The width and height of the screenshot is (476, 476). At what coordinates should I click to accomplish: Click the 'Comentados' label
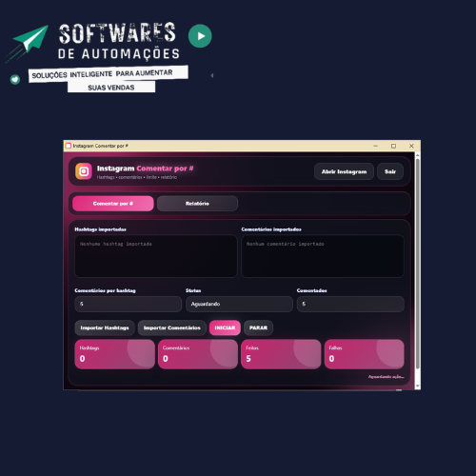311,290
